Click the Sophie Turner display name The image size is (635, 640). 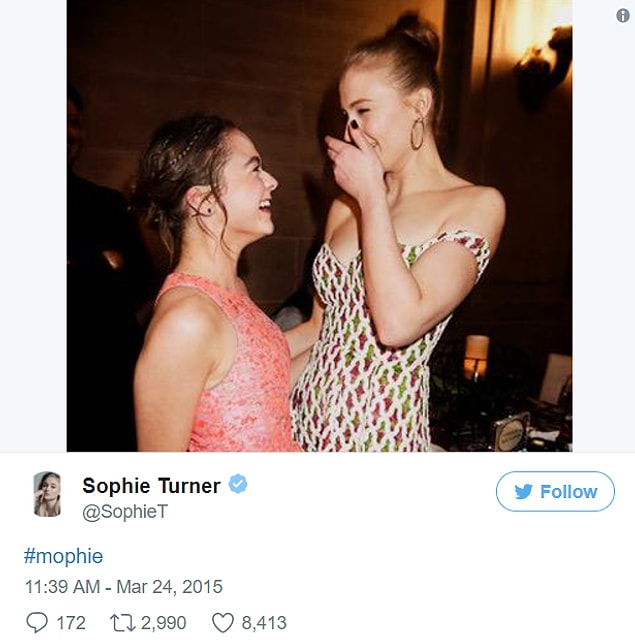point(151,485)
